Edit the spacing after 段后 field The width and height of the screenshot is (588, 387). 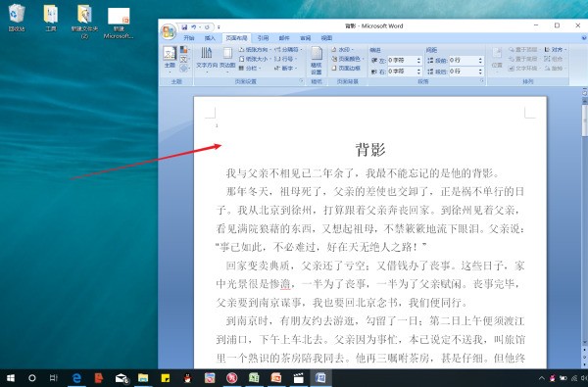(463, 72)
